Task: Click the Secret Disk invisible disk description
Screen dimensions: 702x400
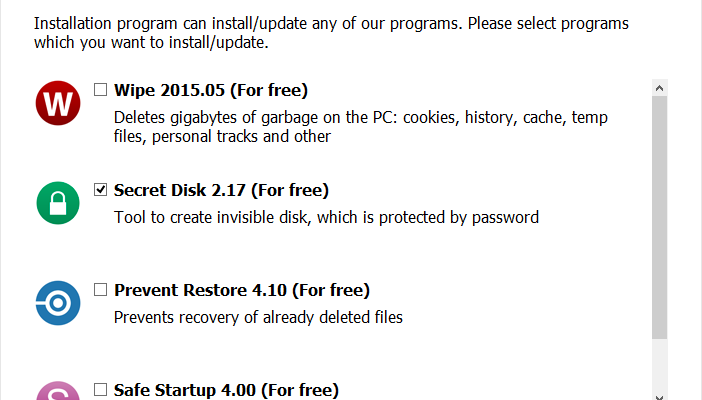Action: pyautogui.click(x=327, y=217)
